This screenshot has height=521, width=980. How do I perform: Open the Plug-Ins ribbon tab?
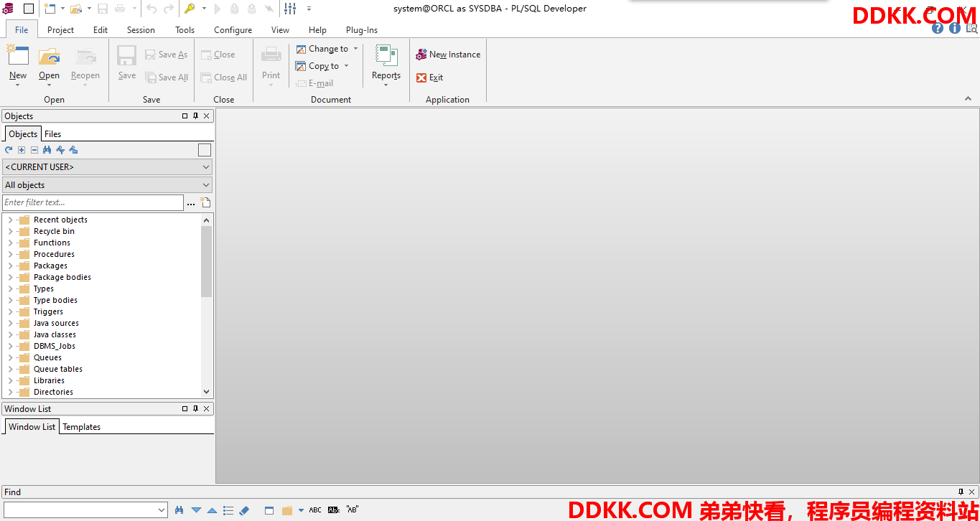(x=362, y=30)
